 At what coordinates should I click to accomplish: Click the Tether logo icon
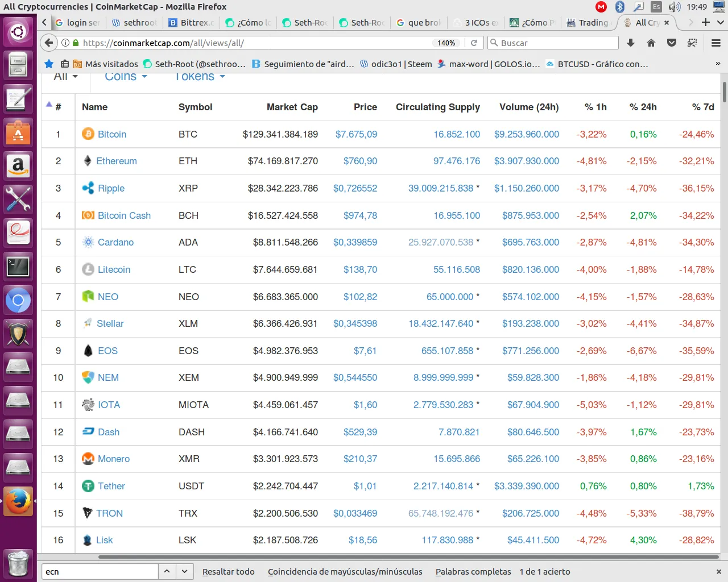click(88, 486)
